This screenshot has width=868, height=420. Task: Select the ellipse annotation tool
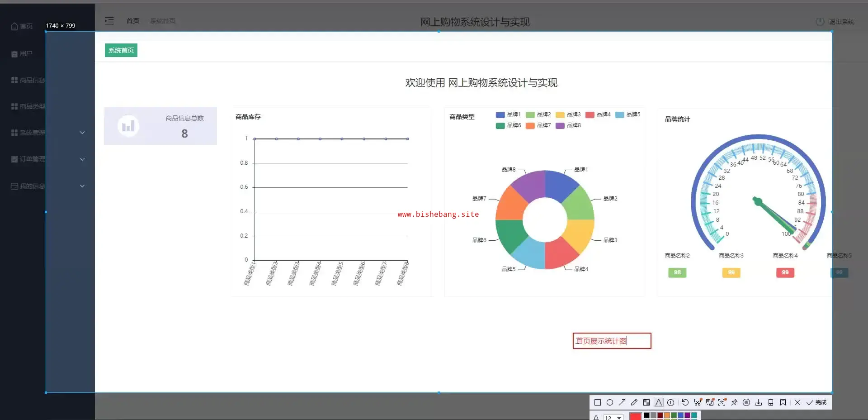tap(609, 402)
